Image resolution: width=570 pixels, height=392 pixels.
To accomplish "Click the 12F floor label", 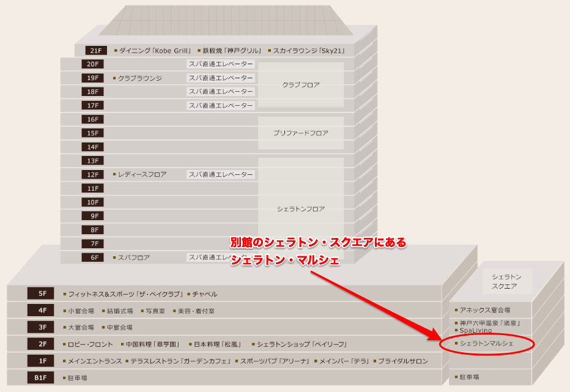I will point(93,174).
